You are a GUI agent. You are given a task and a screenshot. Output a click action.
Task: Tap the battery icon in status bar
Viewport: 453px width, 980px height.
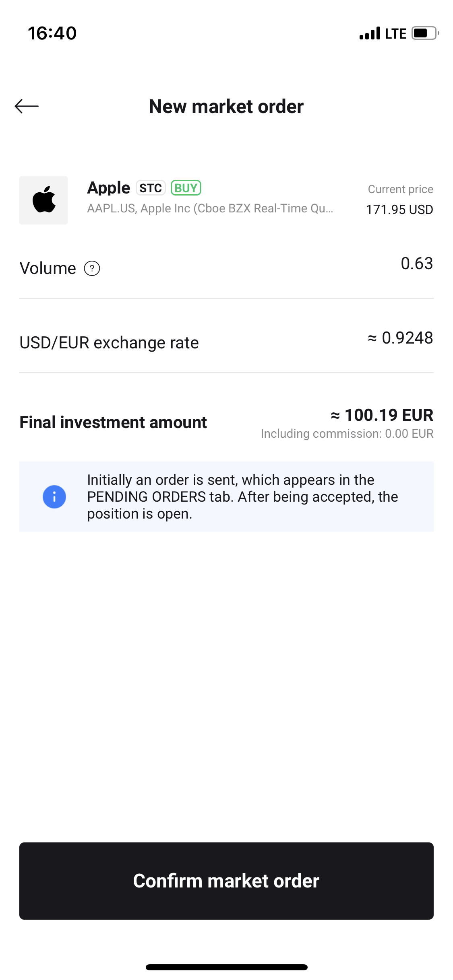click(425, 33)
